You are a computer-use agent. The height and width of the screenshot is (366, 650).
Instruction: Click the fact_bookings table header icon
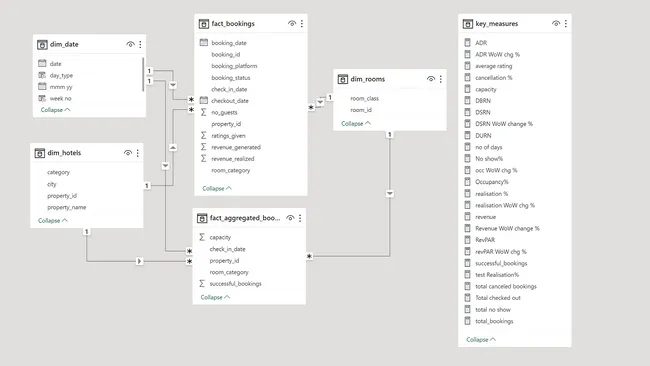pyautogui.click(x=204, y=24)
